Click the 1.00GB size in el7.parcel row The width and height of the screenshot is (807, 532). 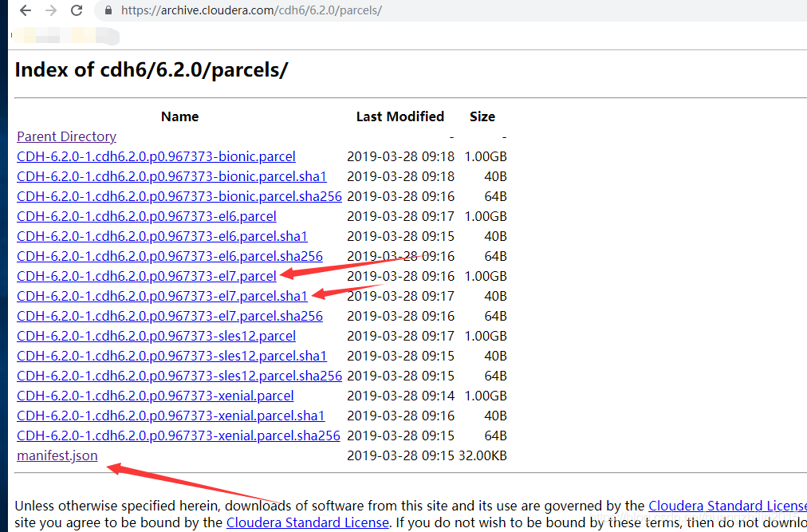(486, 276)
